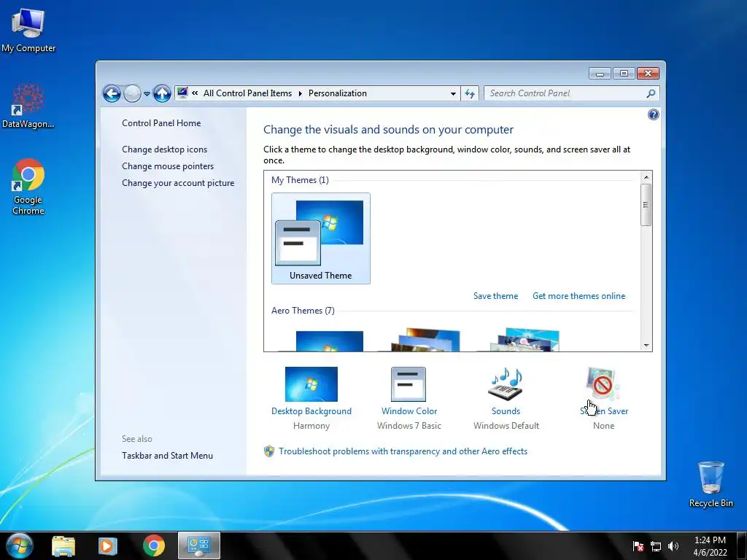747x560 pixels.
Task: Click the Back navigation arrow
Action: (x=112, y=93)
